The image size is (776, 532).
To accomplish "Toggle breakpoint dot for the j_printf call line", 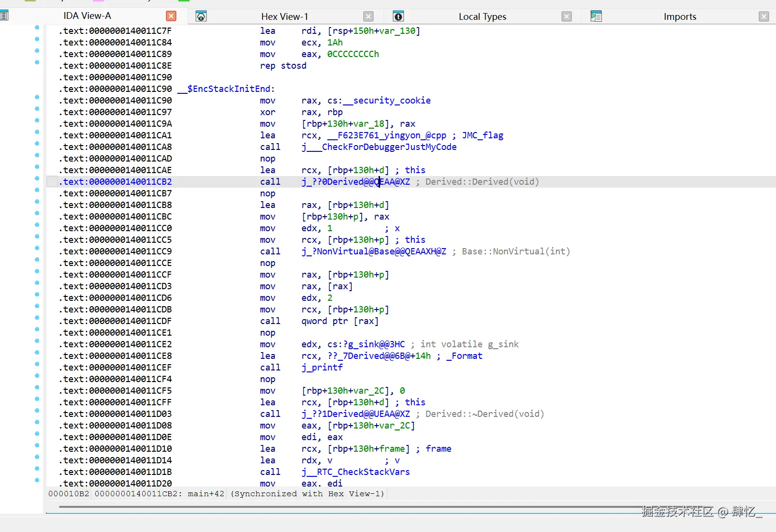I will tap(37, 364).
